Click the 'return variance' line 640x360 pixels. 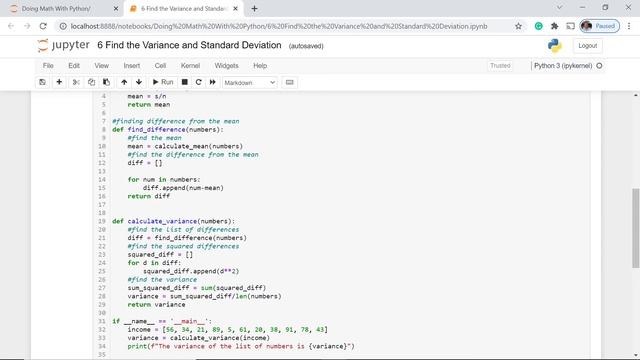(x=156, y=304)
